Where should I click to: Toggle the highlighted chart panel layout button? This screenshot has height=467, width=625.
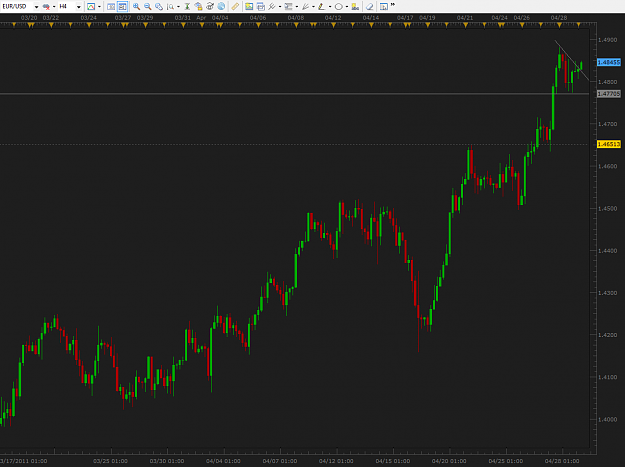point(122,7)
